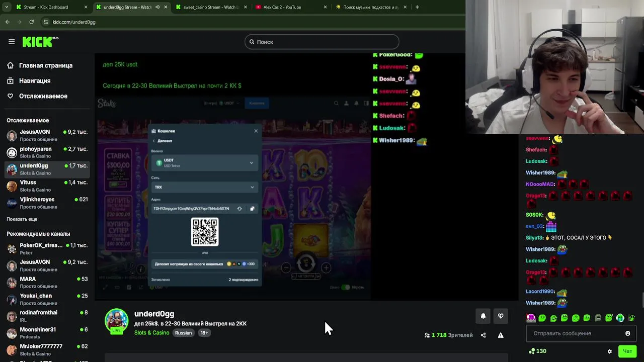Click the АВТОИГРА autoplay button
The height and width of the screenshot is (362, 644).
point(306,276)
